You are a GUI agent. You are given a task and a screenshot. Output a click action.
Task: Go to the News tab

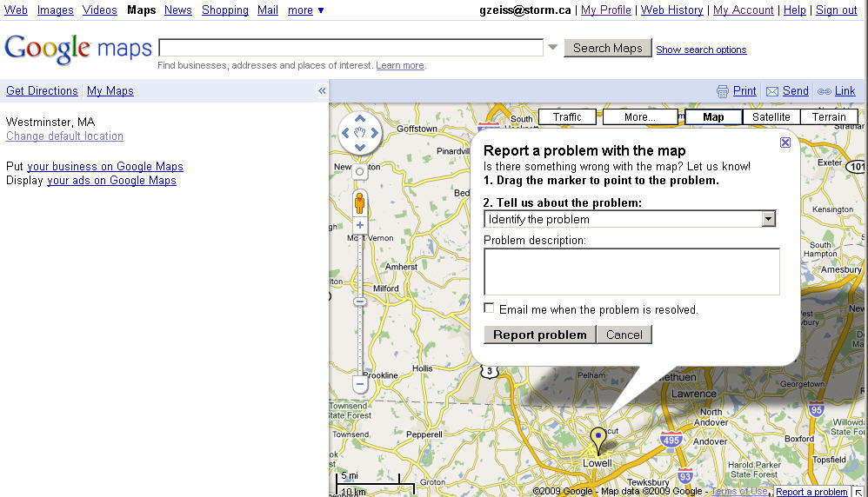(177, 10)
